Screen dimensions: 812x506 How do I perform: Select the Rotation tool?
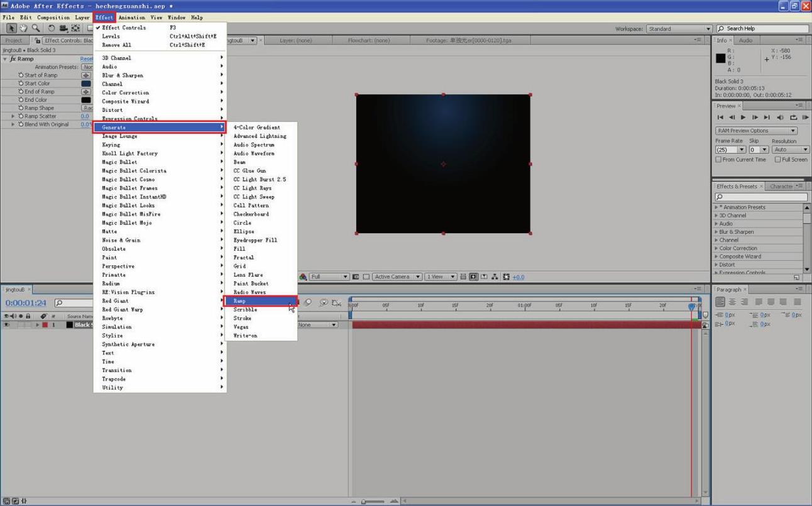pos(52,28)
